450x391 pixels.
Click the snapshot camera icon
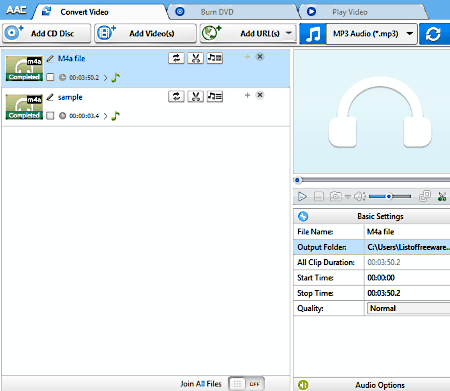335,196
